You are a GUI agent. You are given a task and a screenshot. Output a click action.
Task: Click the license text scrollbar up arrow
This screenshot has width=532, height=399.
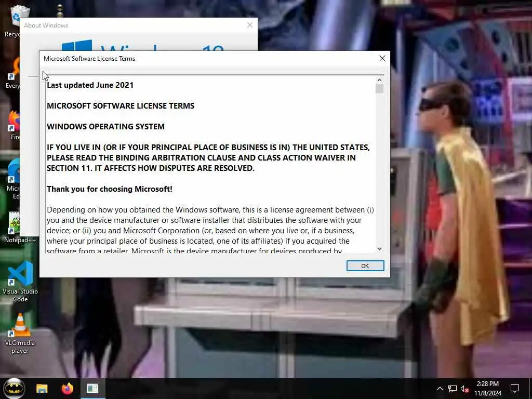click(379, 81)
